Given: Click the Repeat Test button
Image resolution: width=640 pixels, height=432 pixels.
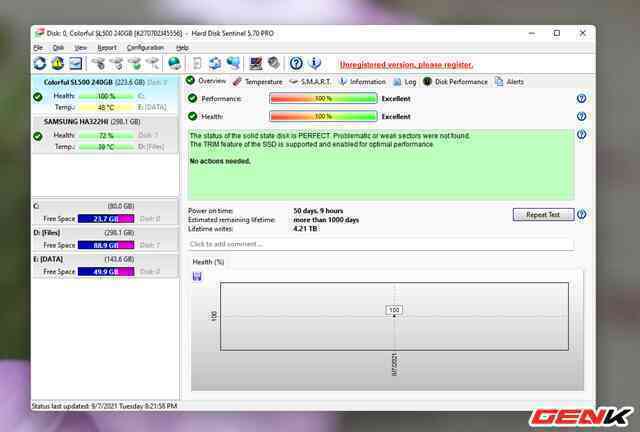Looking at the screenshot, I should click(543, 215).
